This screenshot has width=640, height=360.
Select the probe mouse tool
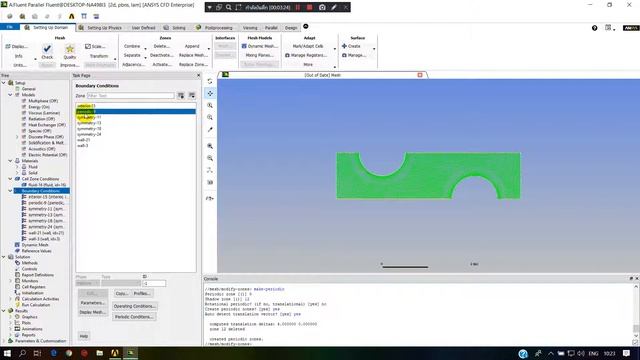point(210,129)
